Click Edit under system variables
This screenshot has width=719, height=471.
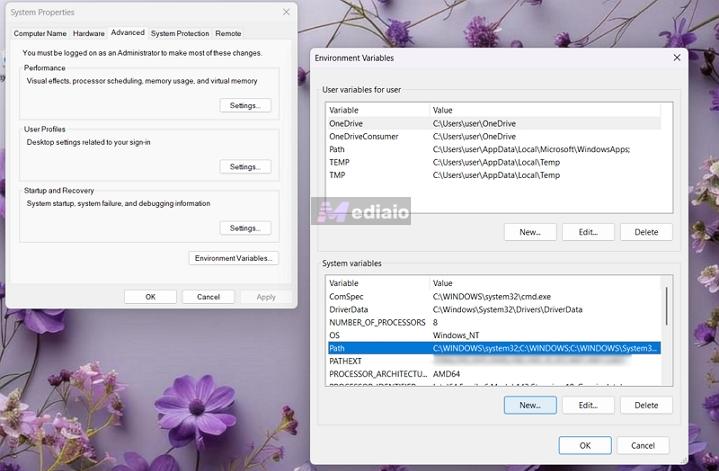pos(588,405)
